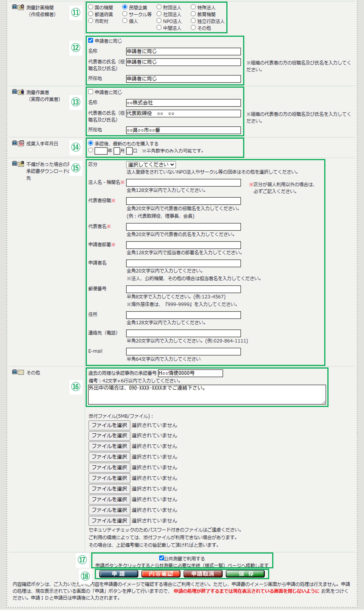Choose 中間法人 radio button
364x611 pixels.
tap(159, 28)
